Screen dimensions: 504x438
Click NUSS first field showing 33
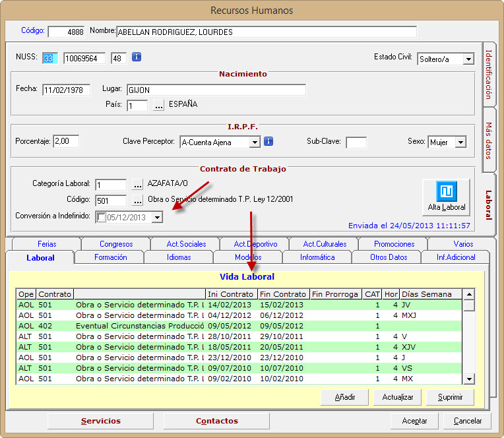coord(50,58)
